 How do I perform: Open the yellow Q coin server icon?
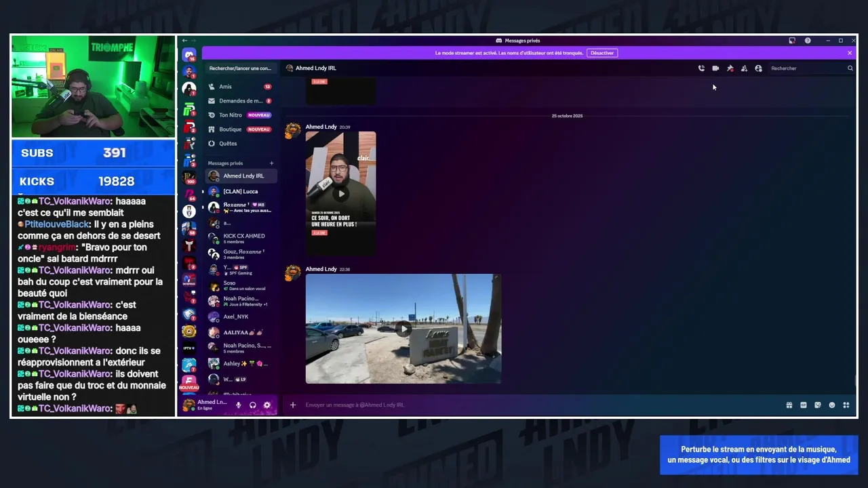coord(189,331)
